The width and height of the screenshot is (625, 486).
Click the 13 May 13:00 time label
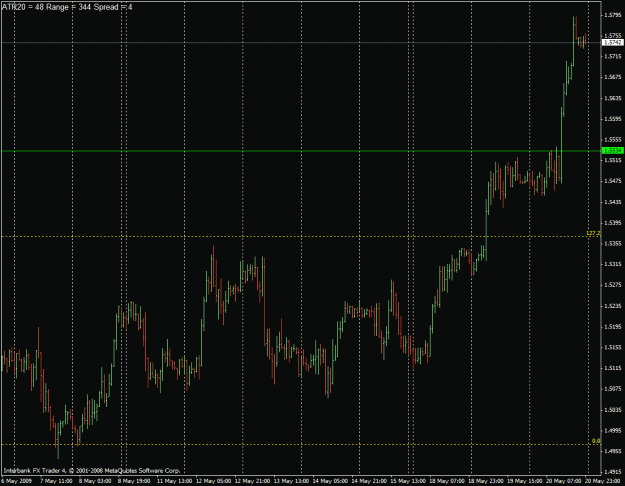coord(291,481)
